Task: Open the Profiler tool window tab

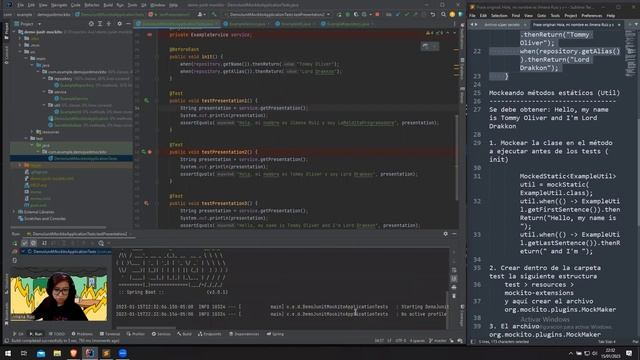Action: [136, 334]
